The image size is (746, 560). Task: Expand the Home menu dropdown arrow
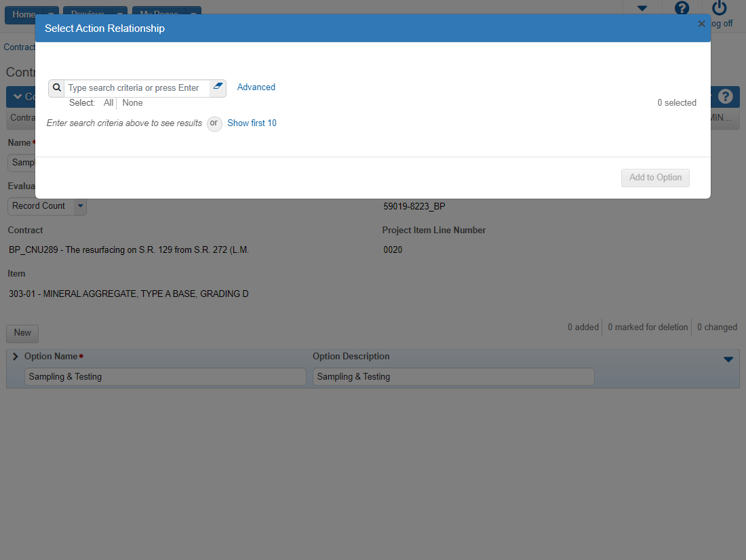tap(51, 14)
